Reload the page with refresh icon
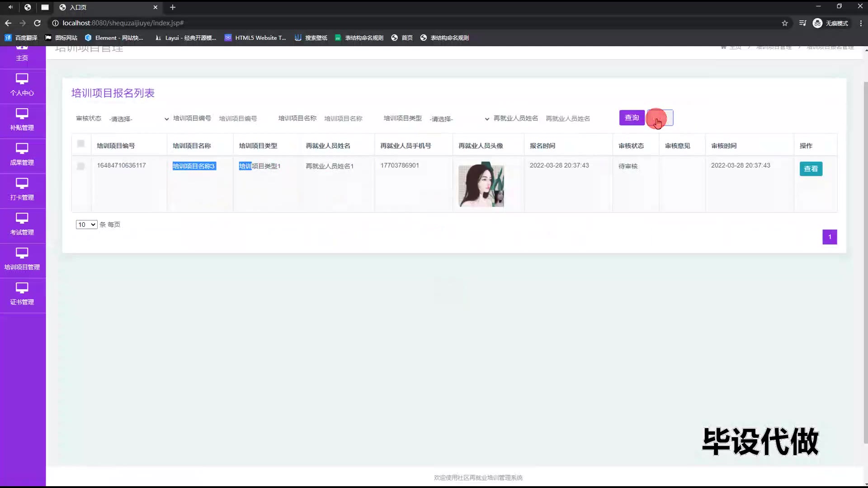868x488 pixels. click(x=38, y=23)
